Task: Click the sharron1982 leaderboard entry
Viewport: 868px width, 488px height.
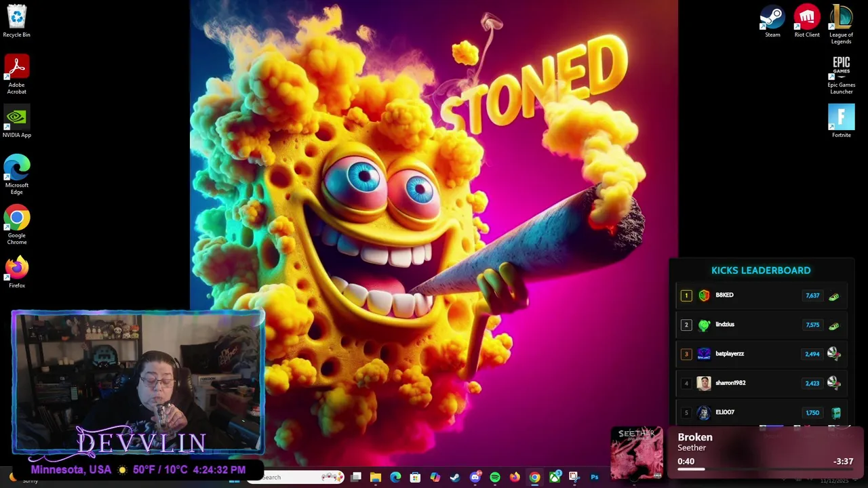Action: point(761,383)
